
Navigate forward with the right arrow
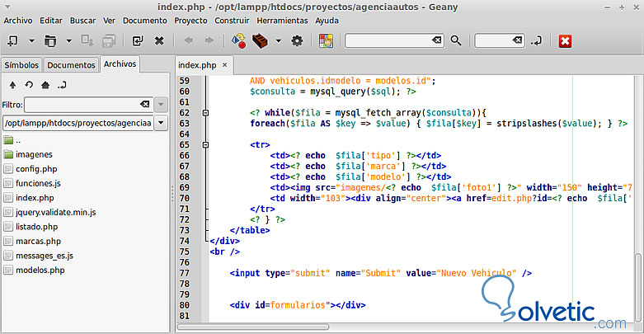pyautogui.click(x=209, y=40)
